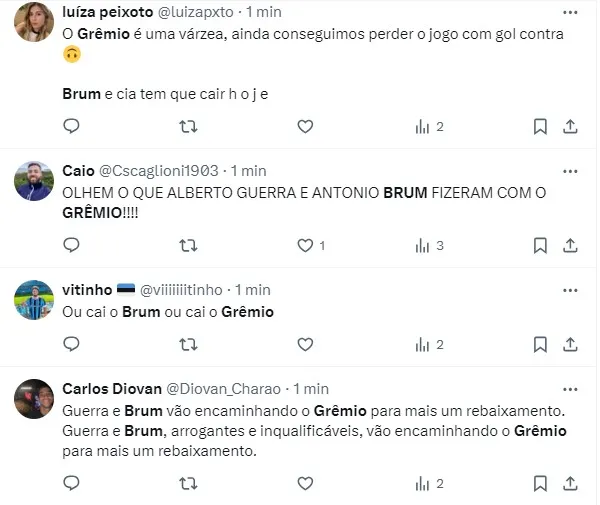Open Carlos Diovan's profile picture

(34, 399)
